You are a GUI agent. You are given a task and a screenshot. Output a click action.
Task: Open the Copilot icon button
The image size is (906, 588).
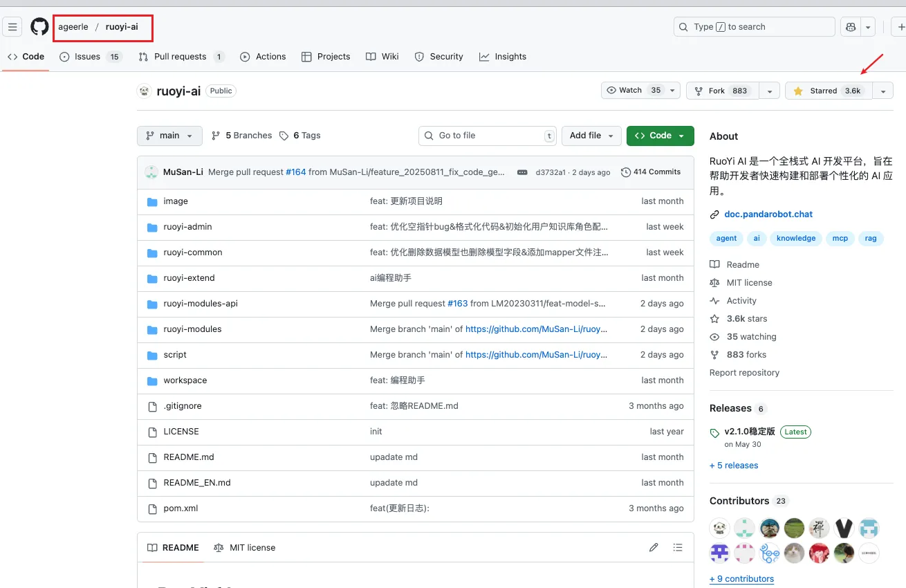click(x=850, y=27)
